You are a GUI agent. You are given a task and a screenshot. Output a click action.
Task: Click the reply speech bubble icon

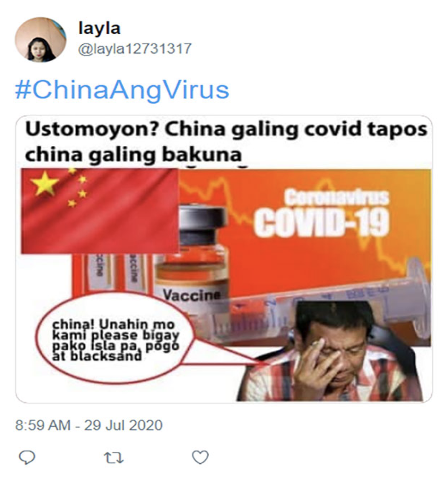pyautogui.click(x=27, y=457)
